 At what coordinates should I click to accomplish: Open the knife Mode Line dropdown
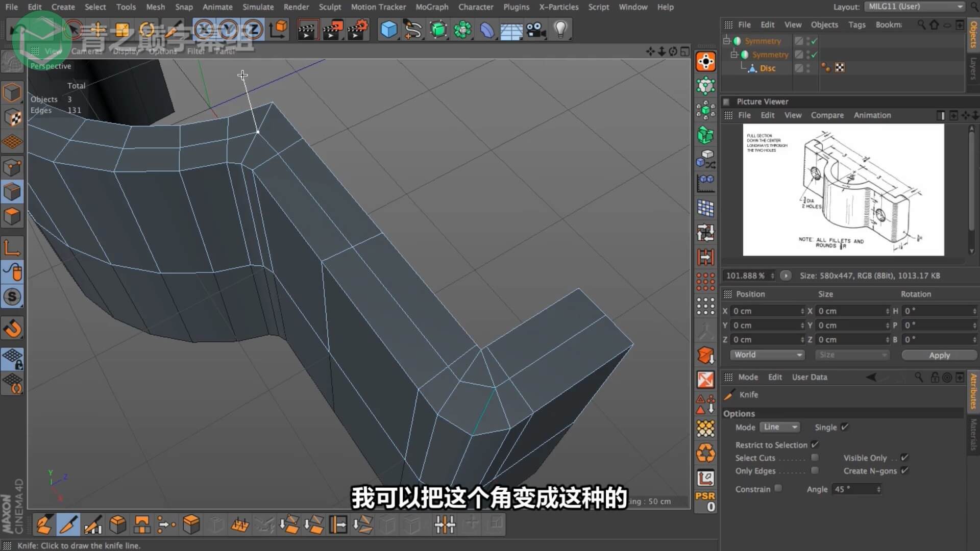tap(780, 427)
